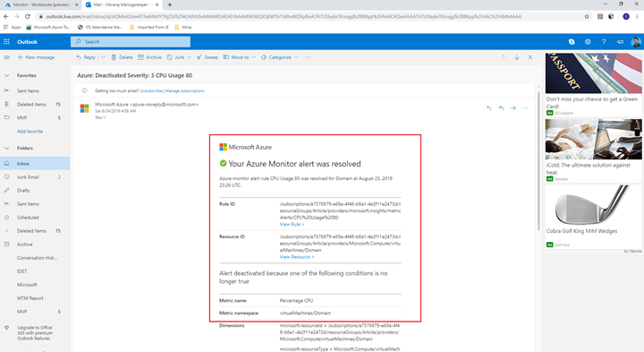Open Sent Items under Favorites
This screenshot has width=644, height=352.
pos(28,90)
